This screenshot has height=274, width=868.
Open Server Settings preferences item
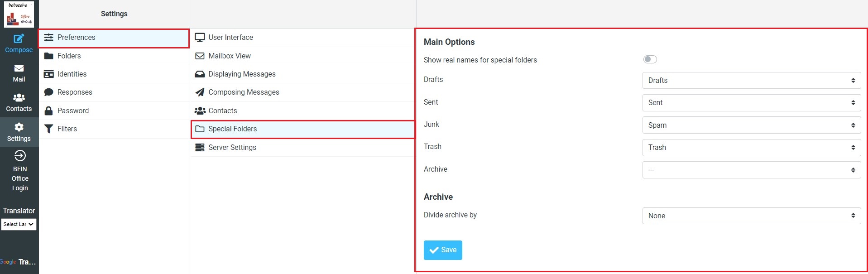[x=232, y=148]
